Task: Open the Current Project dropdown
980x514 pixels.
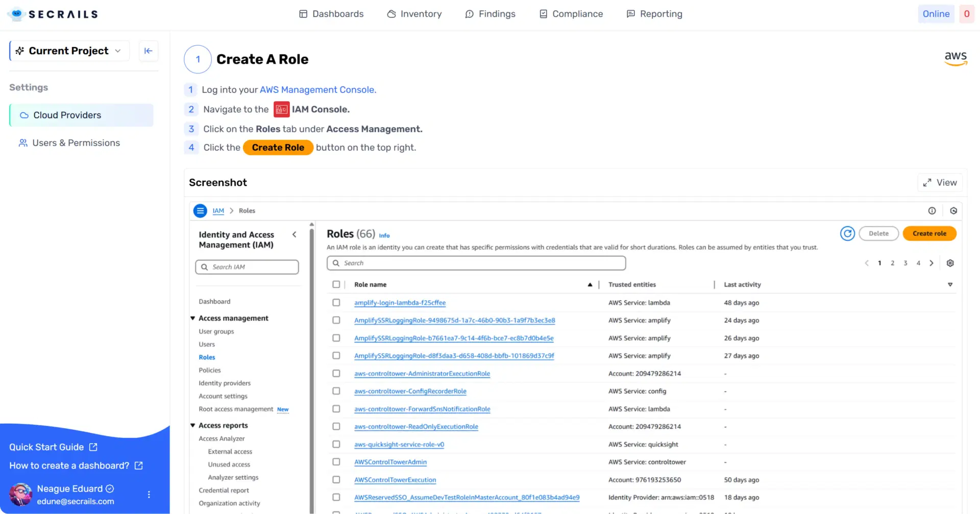Action: pyautogui.click(x=69, y=51)
